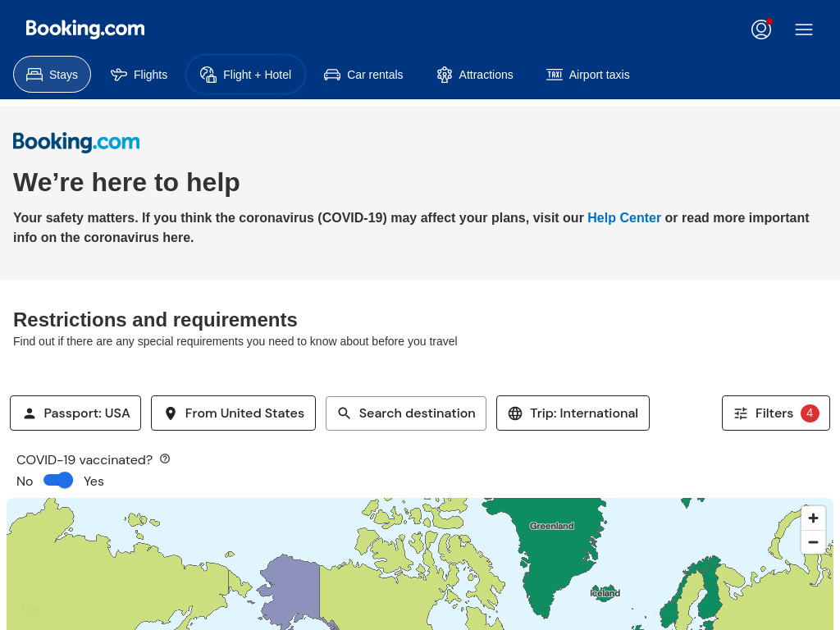The height and width of the screenshot is (630, 840).
Task: Click the red filter count badge
Action: tap(810, 413)
